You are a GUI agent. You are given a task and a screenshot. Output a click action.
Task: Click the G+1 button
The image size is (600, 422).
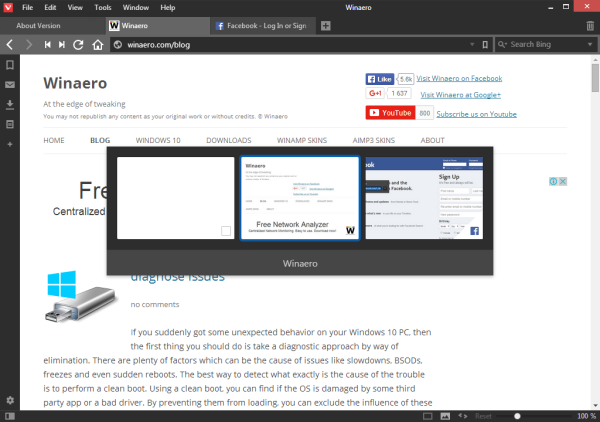pos(375,93)
